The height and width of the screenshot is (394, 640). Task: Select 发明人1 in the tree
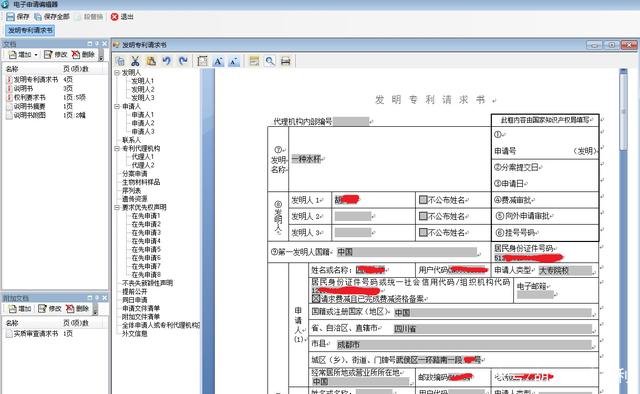point(142,81)
